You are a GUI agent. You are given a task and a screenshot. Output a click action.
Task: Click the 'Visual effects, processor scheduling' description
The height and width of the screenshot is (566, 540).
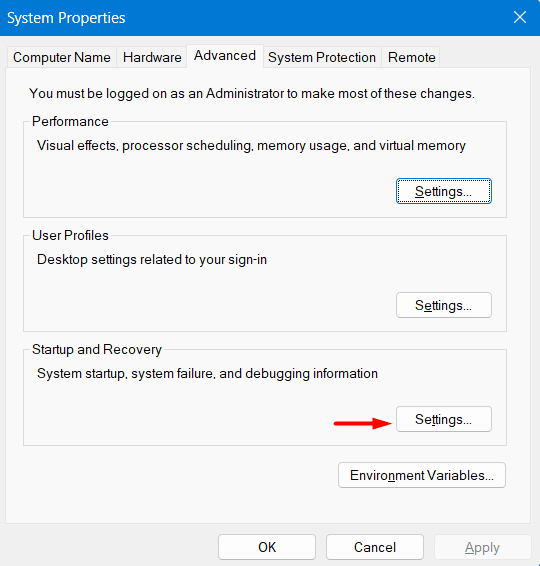click(251, 146)
